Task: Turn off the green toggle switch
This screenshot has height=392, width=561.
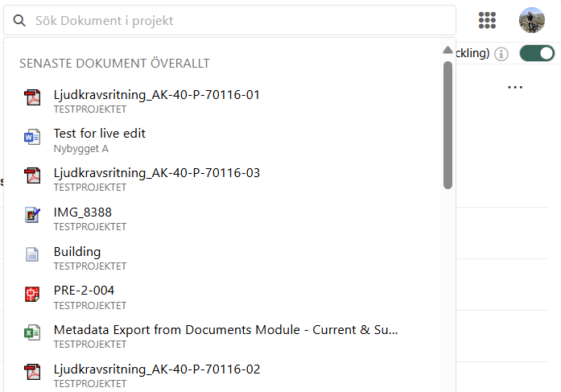Action: [537, 53]
